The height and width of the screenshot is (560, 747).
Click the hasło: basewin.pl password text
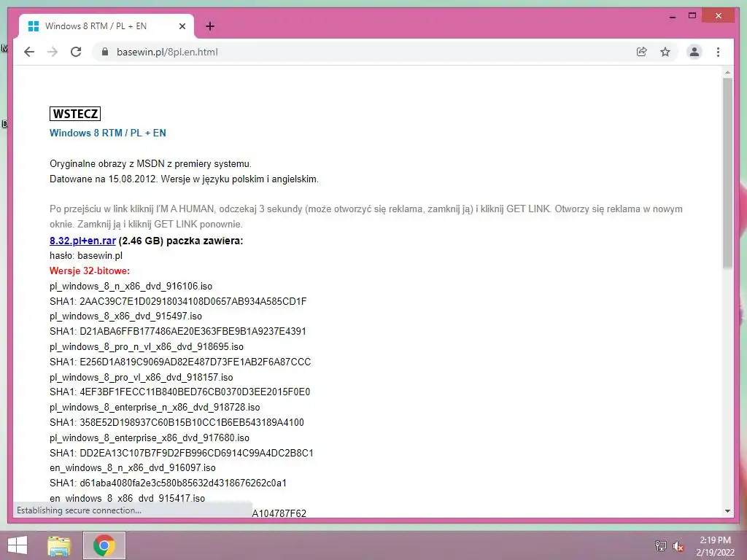coord(86,256)
